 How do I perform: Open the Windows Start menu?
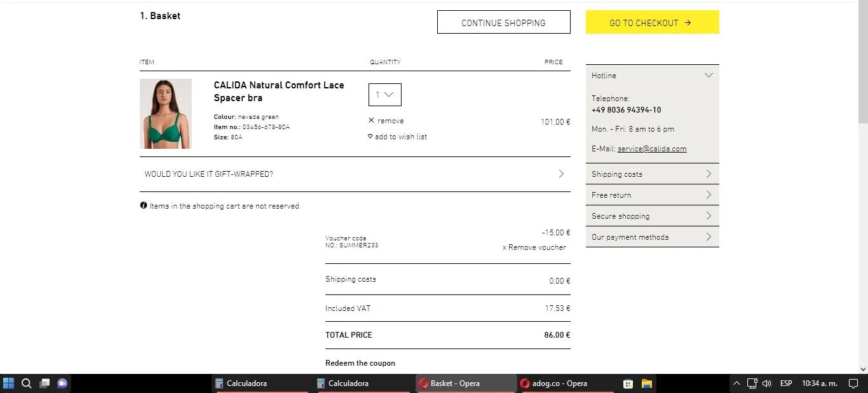[x=8, y=383]
